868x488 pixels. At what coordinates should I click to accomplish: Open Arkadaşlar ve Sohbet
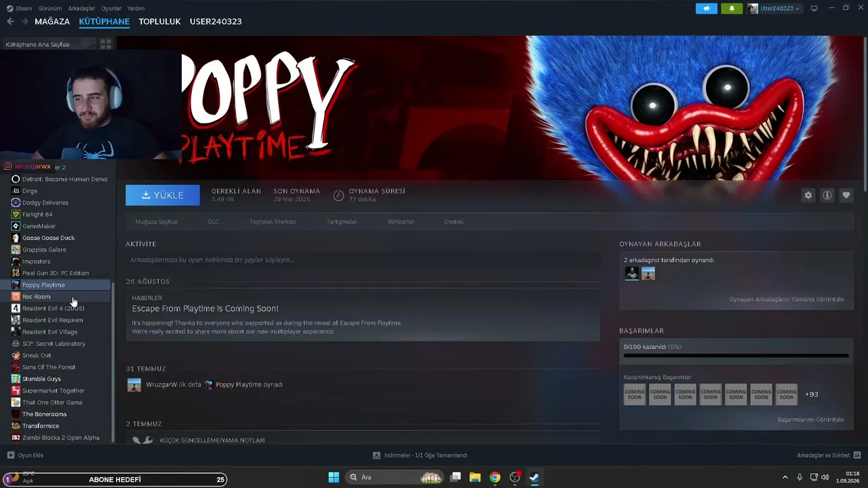829,455
